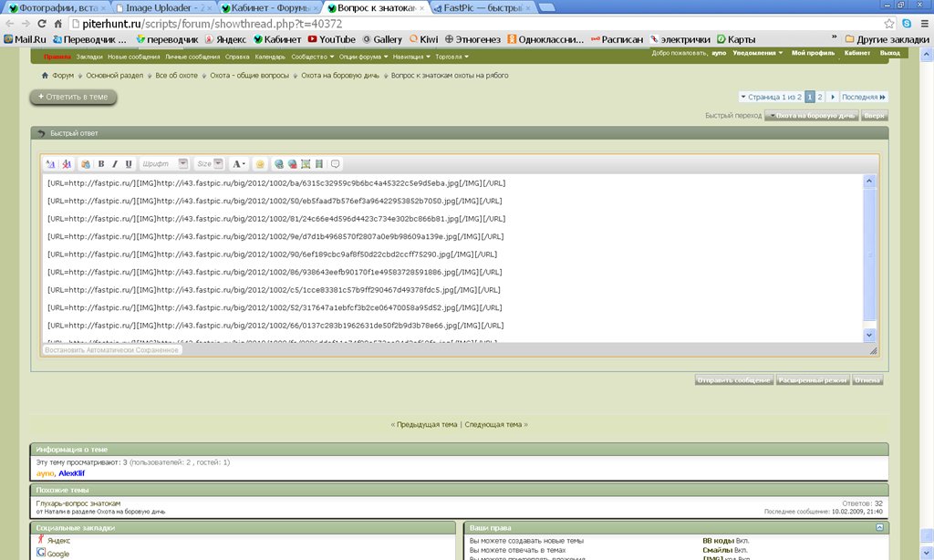Screen dimensions: 934x560
Task: Open the Size dropdown in editor
Action: tap(209, 164)
